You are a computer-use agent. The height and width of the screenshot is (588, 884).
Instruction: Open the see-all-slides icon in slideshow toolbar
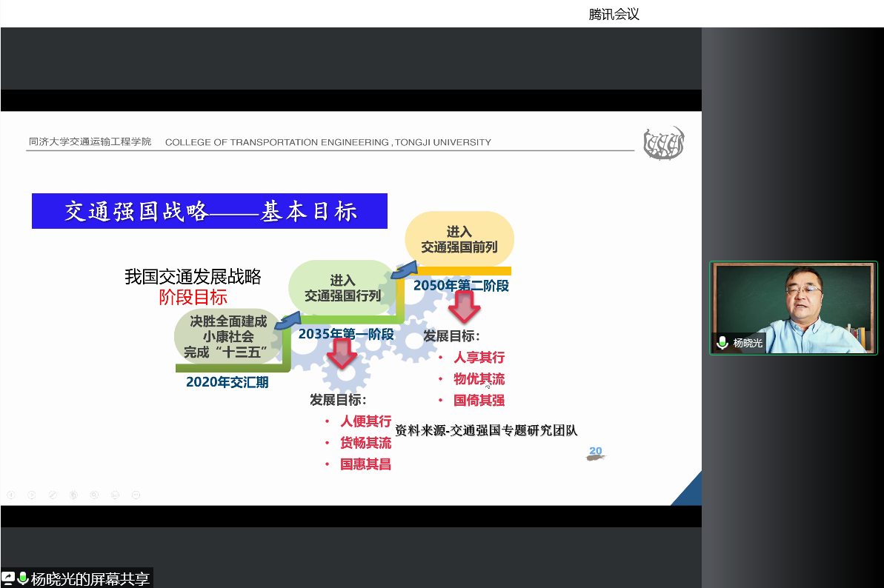(x=73, y=495)
